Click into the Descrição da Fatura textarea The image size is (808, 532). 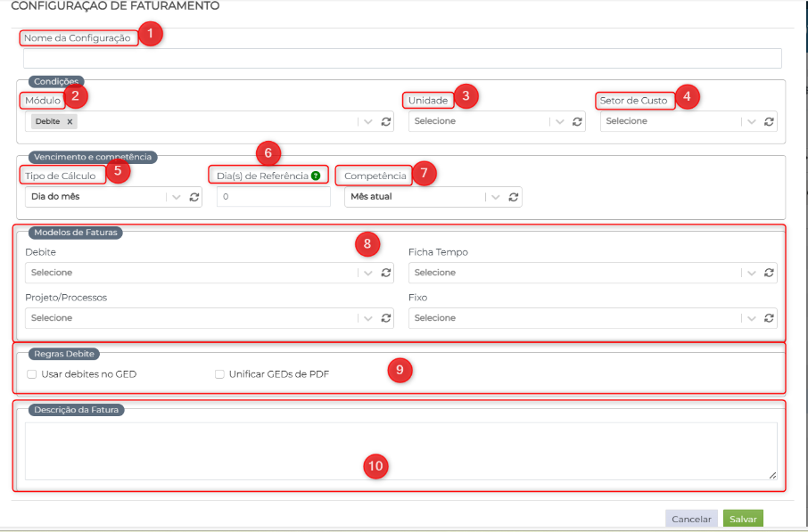pyautogui.click(x=401, y=451)
